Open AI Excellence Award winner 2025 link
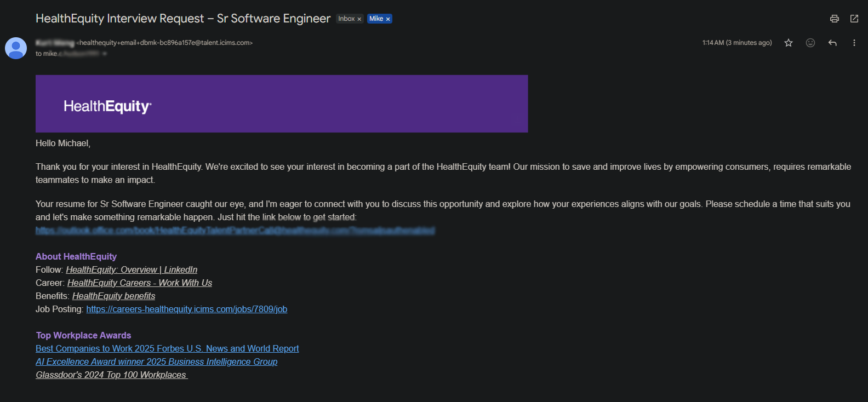Viewport: 868px width, 402px height. [157, 361]
